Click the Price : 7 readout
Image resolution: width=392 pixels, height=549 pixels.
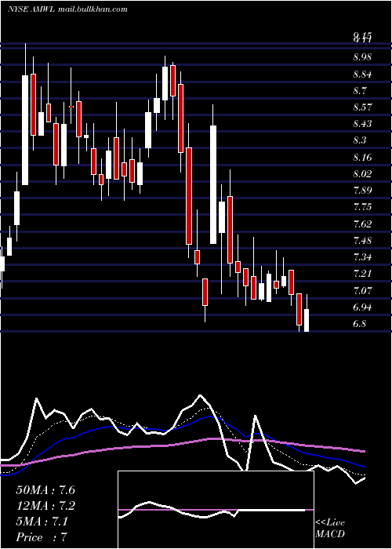click(x=42, y=537)
